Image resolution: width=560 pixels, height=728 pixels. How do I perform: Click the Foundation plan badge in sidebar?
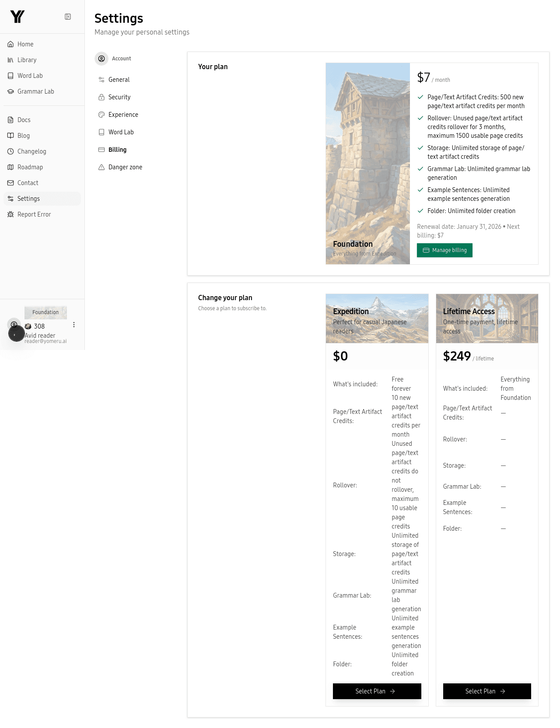tap(45, 312)
